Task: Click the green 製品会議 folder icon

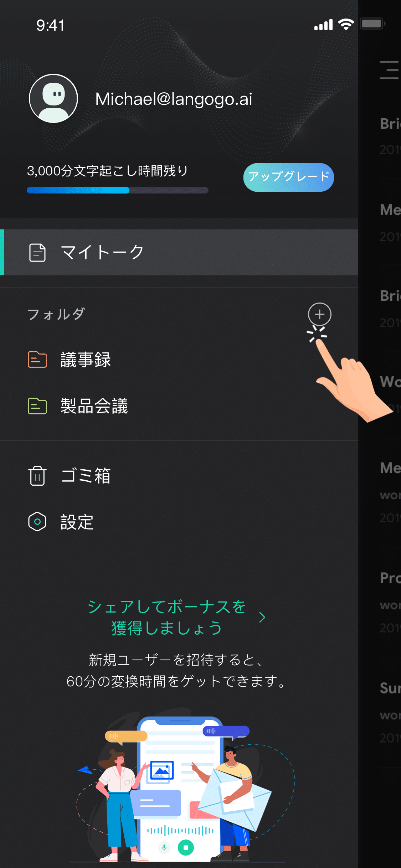Action: click(37, 406)
